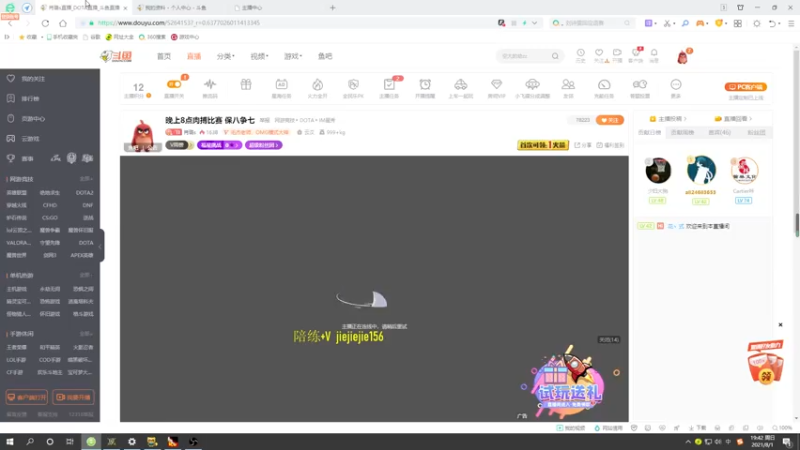
Task: Click the purple fan-group pill button
Action: point(264,145)
